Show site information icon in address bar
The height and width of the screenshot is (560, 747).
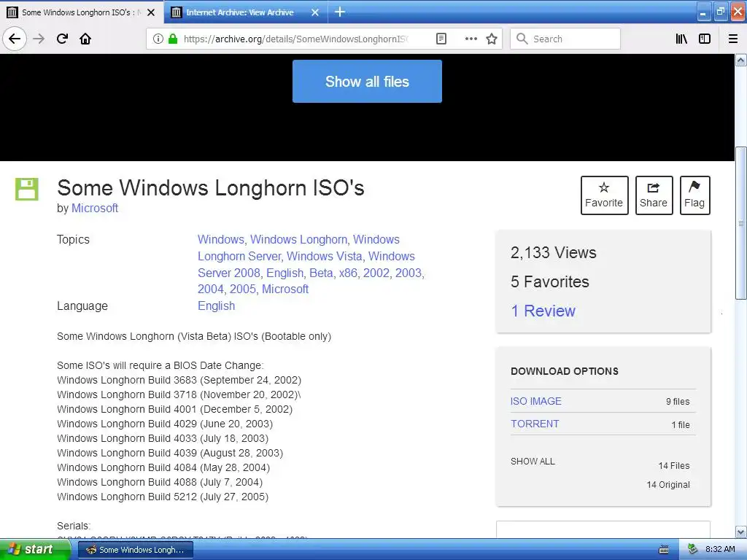point(158,39)
